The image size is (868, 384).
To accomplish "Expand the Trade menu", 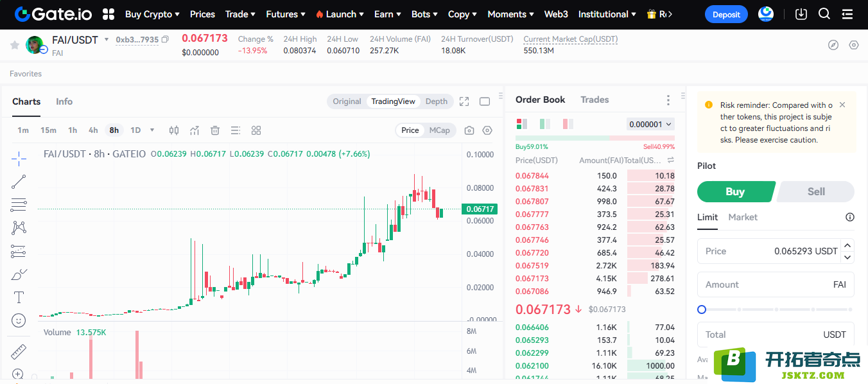I will click(x=240, y=14).
